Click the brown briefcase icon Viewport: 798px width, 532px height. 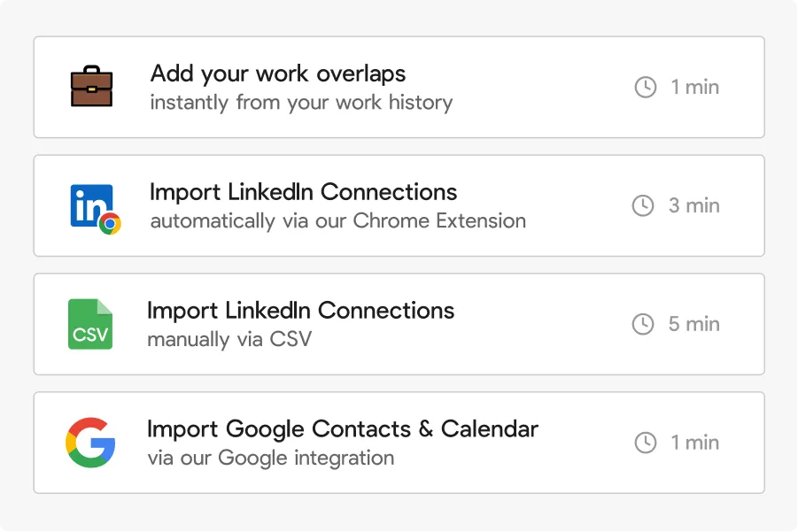[x=92, y=88]
